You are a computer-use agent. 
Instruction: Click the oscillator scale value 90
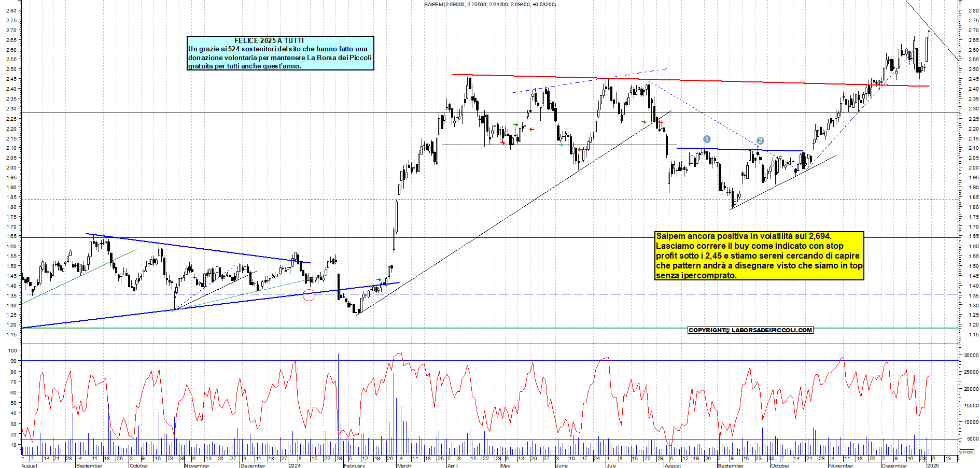pos(13,361)
